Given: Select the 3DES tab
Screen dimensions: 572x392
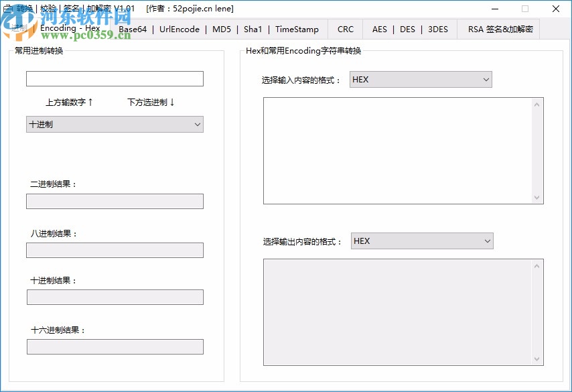Looking at the screenshot, I should coord(437,29).
